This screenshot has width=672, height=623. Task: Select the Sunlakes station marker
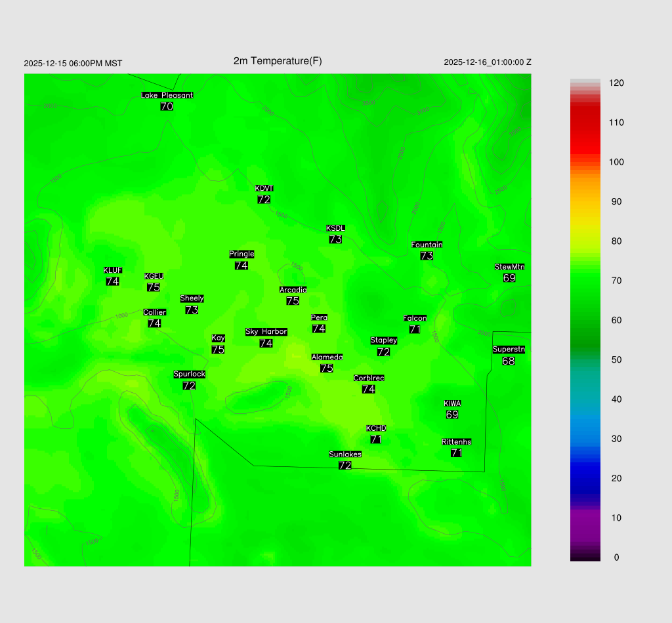(x=345, y=460)
